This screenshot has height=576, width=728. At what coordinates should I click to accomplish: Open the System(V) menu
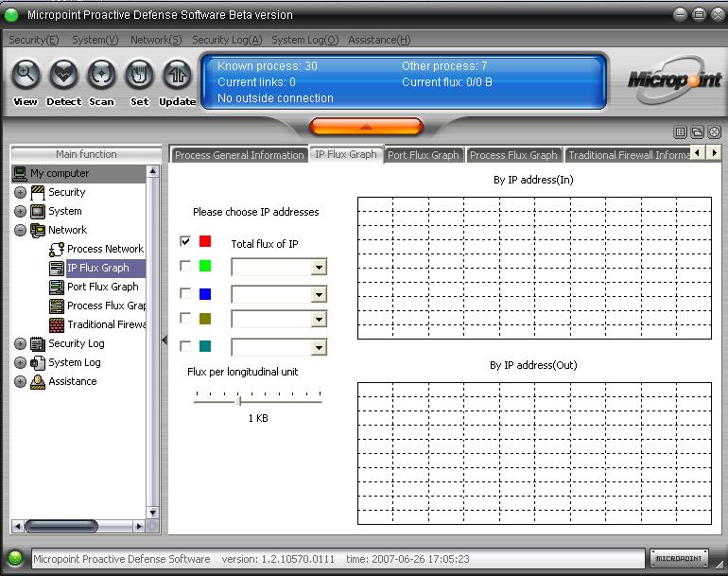pyautogui.click(x=95, y=40)
